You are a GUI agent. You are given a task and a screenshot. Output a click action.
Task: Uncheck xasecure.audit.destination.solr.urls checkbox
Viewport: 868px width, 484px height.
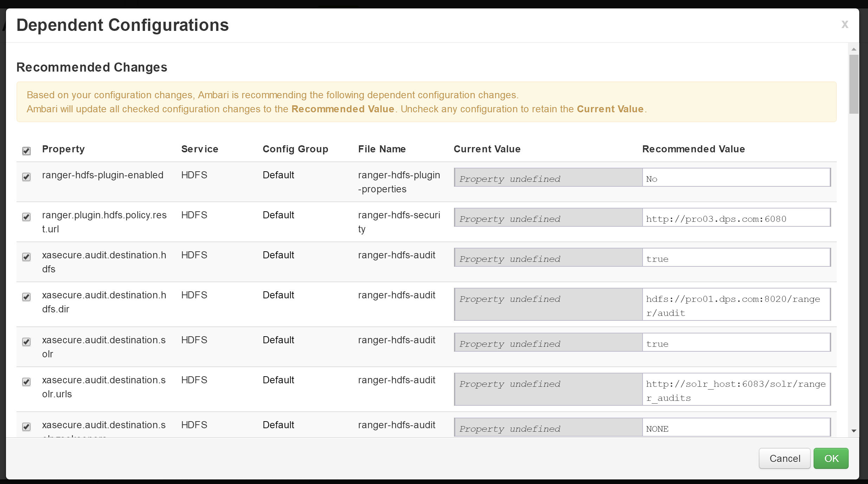26,382
